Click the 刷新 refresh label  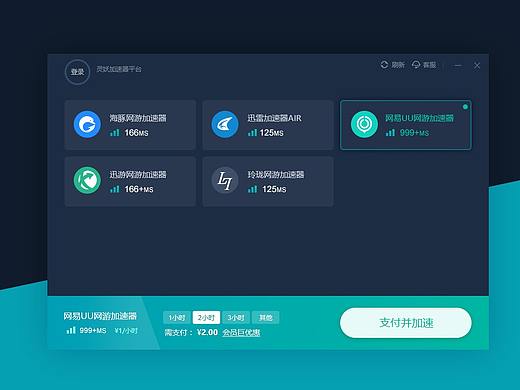(x=398, y=65)
